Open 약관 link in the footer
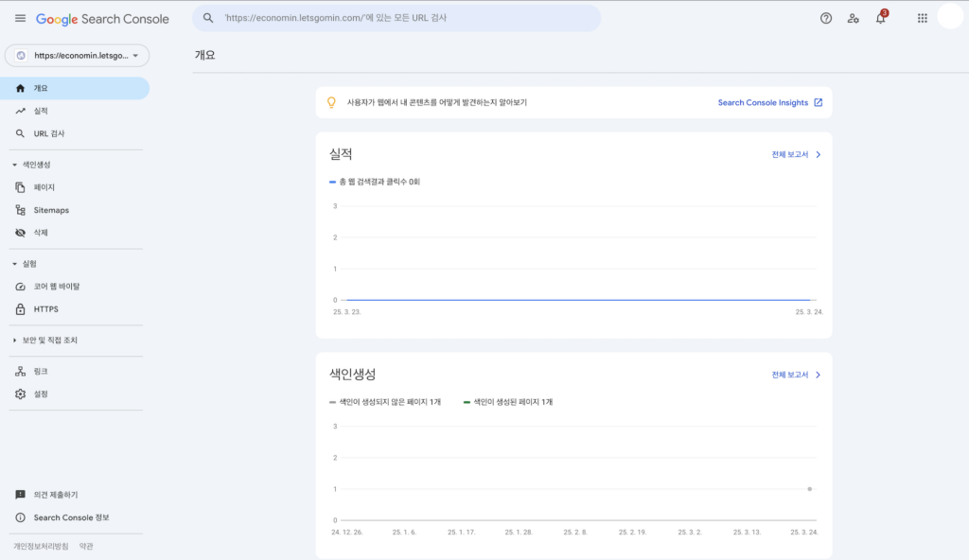Screen dimensions: 969x560 (x=86, y=547)
